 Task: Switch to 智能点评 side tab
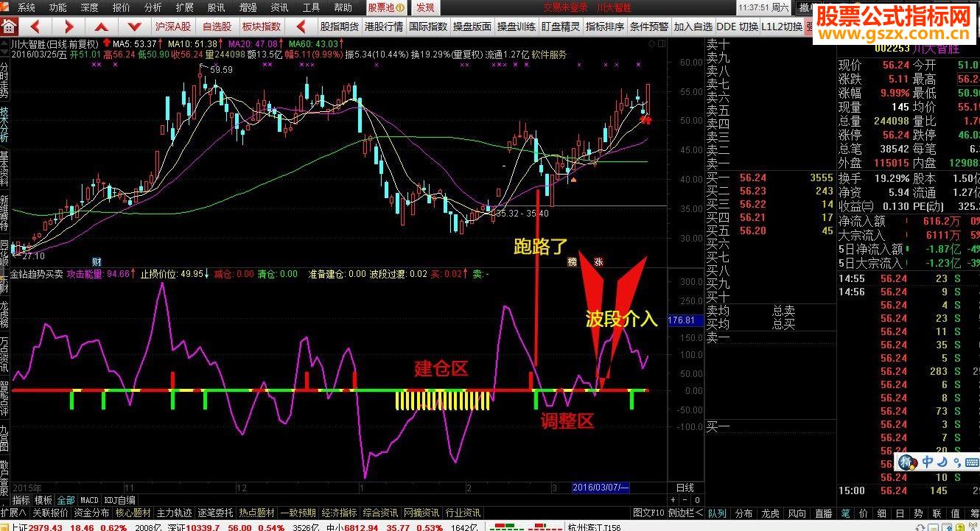click(4, 398)
